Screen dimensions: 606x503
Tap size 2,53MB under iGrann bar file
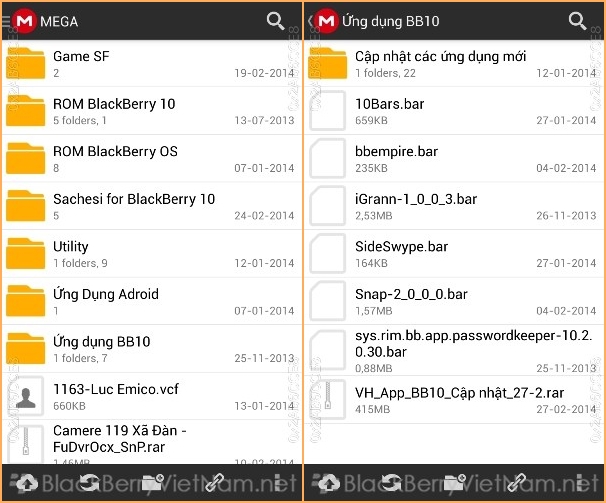click(x=373, y=216)
